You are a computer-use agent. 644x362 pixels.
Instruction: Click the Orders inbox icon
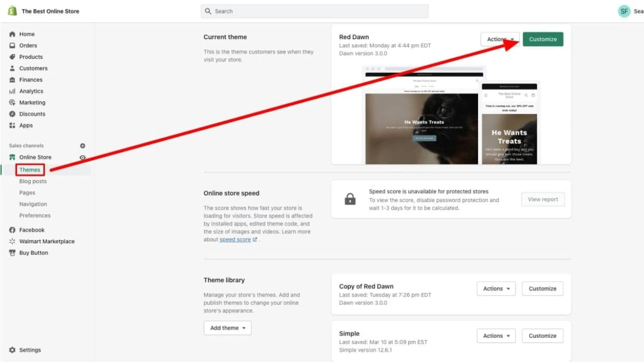click(x=13, y=45)
